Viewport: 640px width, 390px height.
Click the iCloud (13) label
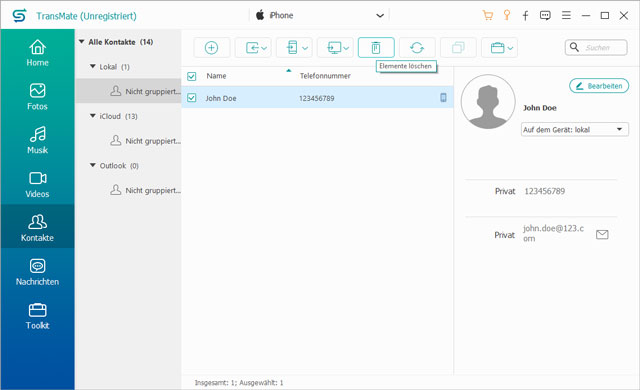pyautogui.click(x=118, y=116)
